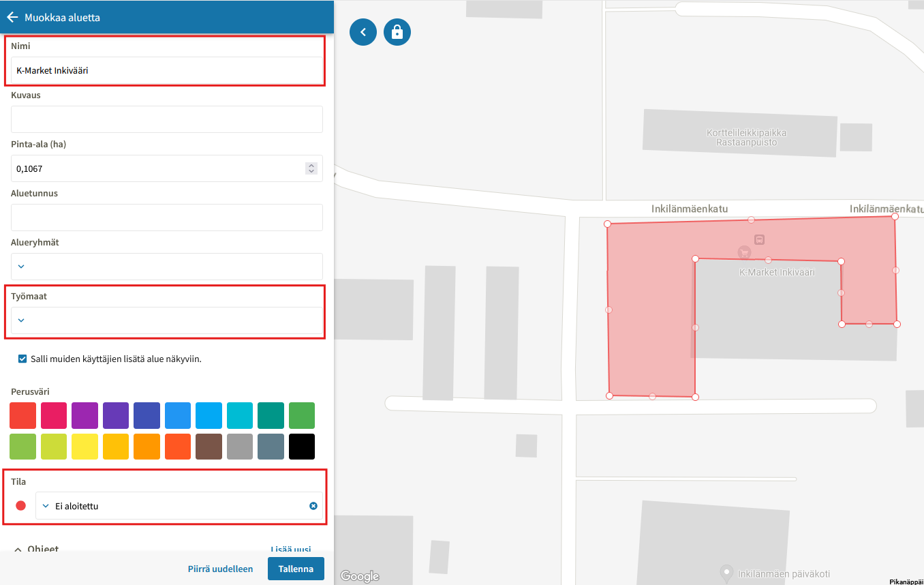Click the red Tila status dot
Screen dimensions: 924x585
click(x=20, y=506)
